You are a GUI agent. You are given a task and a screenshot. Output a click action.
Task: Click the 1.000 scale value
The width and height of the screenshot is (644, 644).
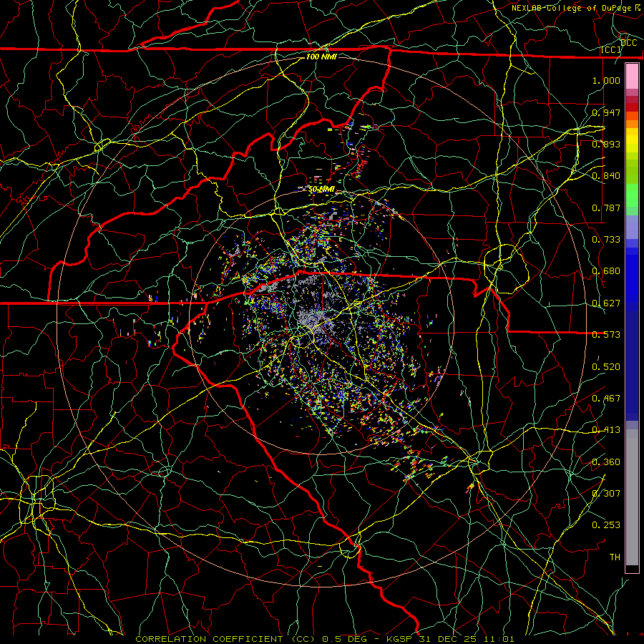pyautogui.click(x=606, y=80)
